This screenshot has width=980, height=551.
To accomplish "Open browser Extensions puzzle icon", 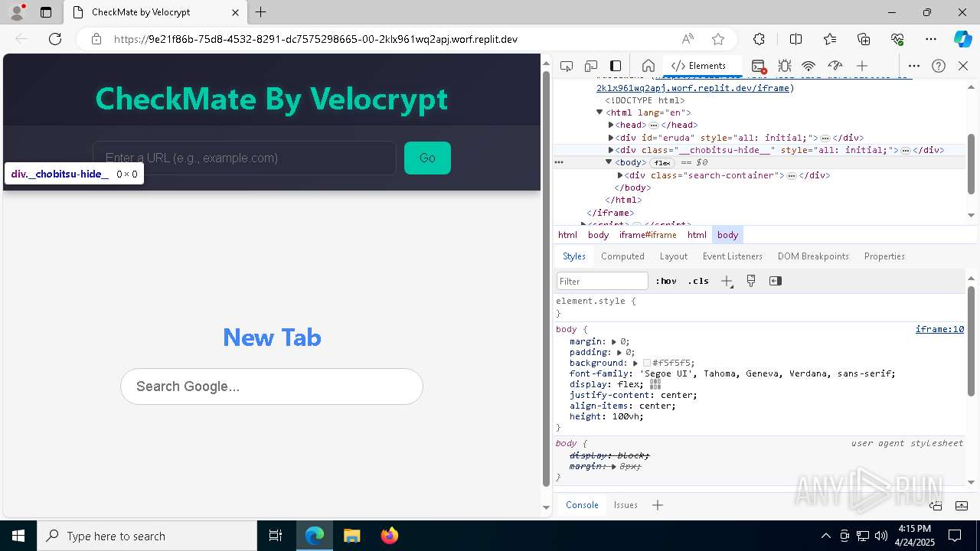I will tap(759, 39).
